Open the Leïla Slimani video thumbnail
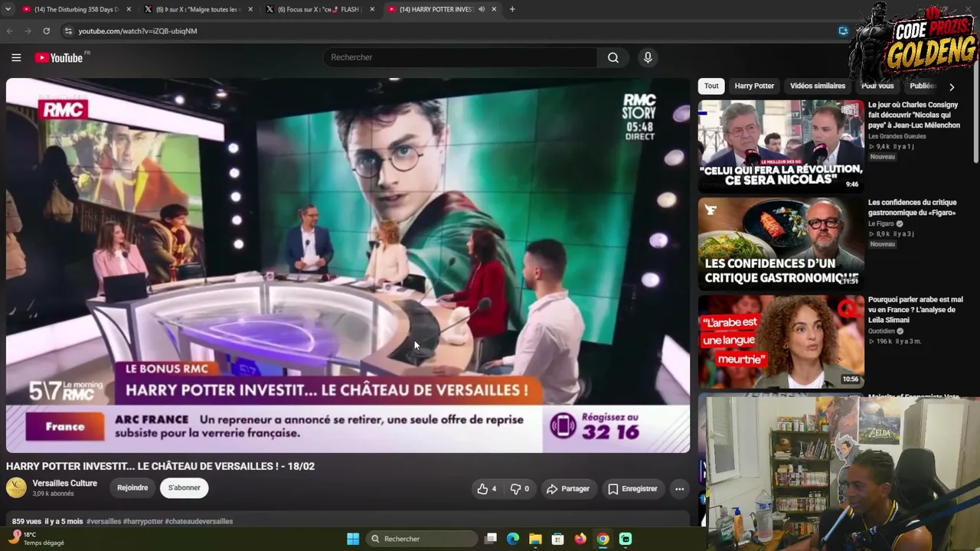Screen dimensions: 980x551 coord(781,341)
